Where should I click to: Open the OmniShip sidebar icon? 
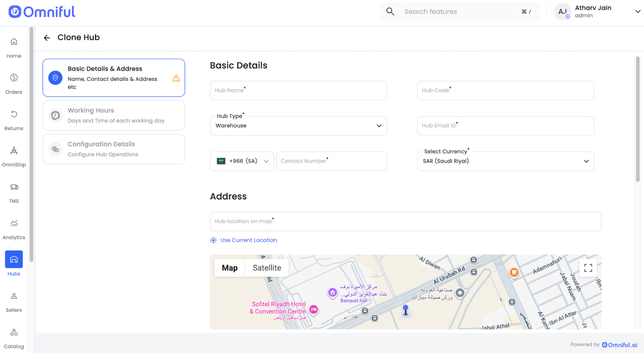click(14, 151)
